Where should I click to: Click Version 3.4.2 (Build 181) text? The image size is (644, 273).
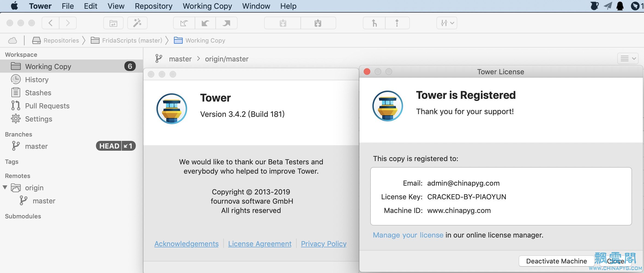(x=242, y=114)
